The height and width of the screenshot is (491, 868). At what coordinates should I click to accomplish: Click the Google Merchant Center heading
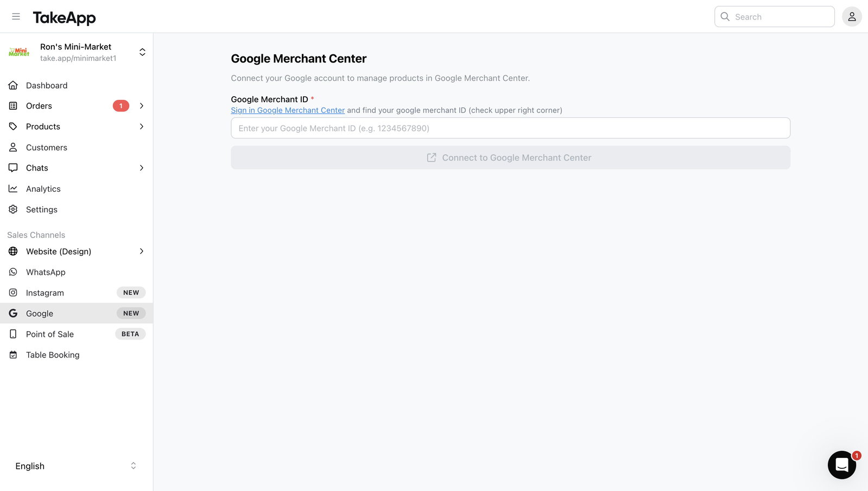[x=299, y=59]
